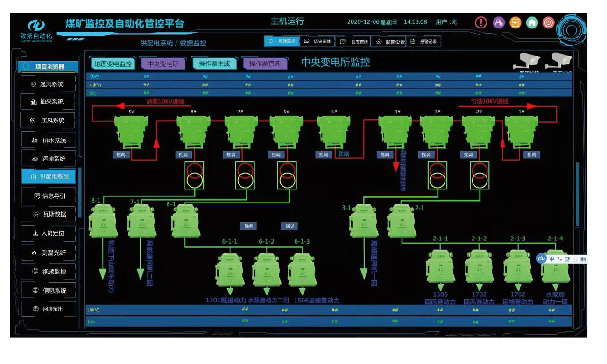607x364 pixels.
Task: Select switchgear unit 9# icon
Action: pos(131,131)
